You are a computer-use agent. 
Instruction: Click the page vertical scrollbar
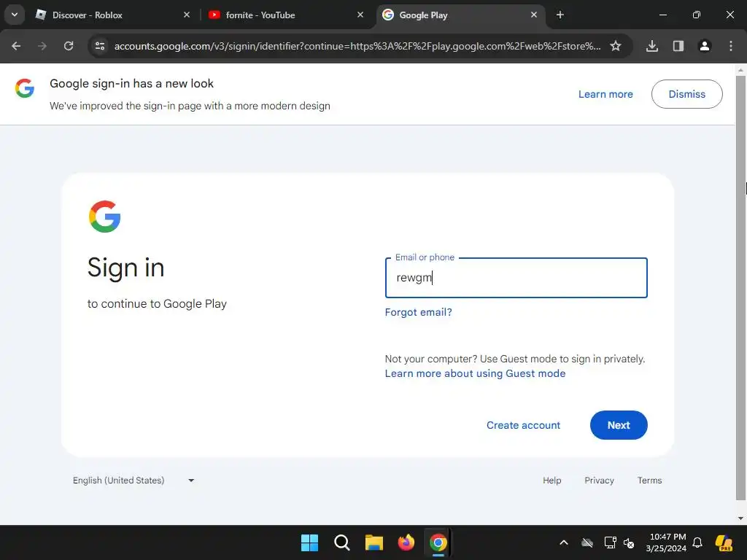(740, 286)
